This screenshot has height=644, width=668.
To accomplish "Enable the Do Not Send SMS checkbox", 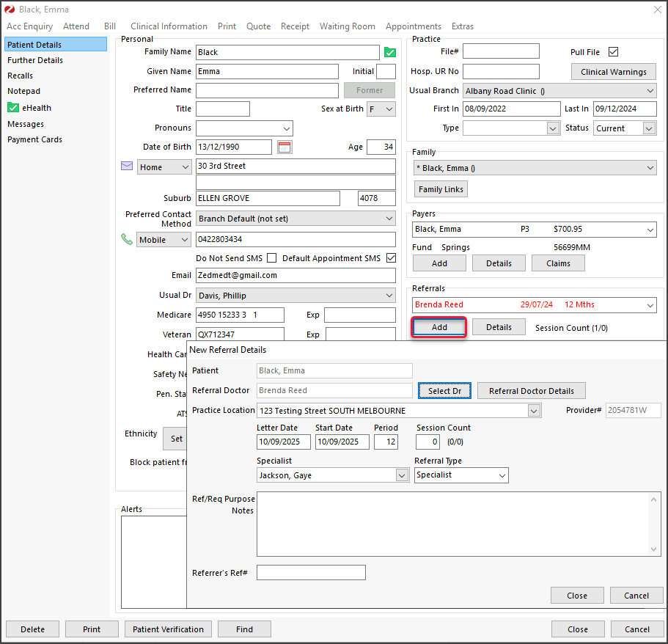I will tap(272, 258).
